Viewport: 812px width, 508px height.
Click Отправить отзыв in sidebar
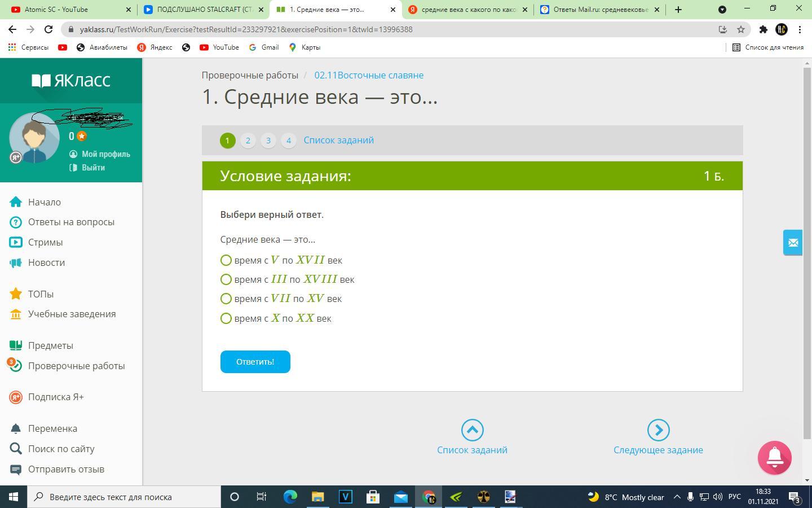[x=66, y=469]
